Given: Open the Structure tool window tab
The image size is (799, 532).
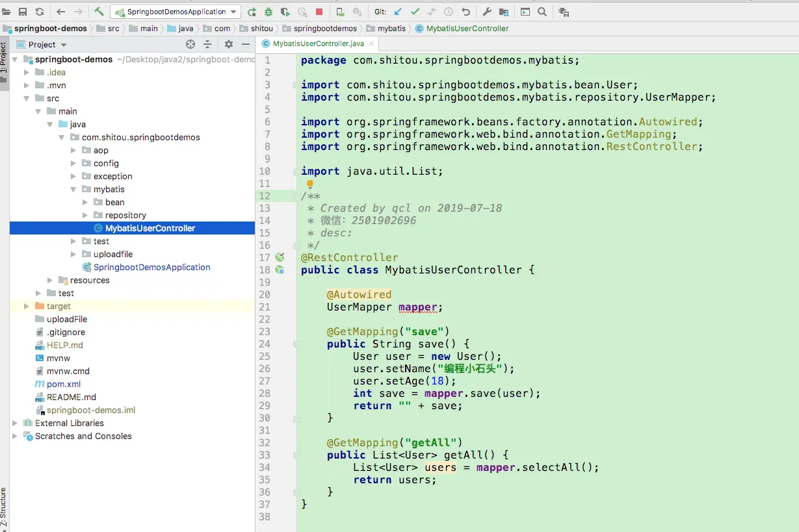Looking at the screenshot, I should click(x=4, y=507).
